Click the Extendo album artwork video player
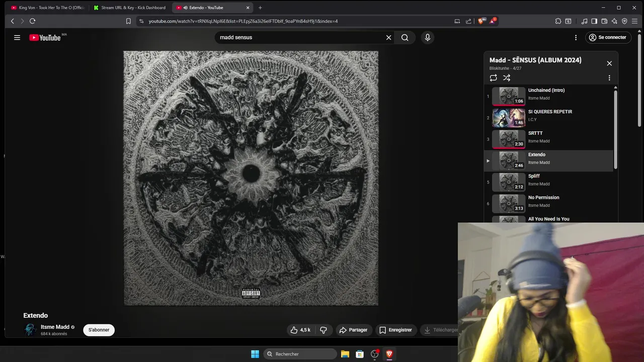 [251, 178]
